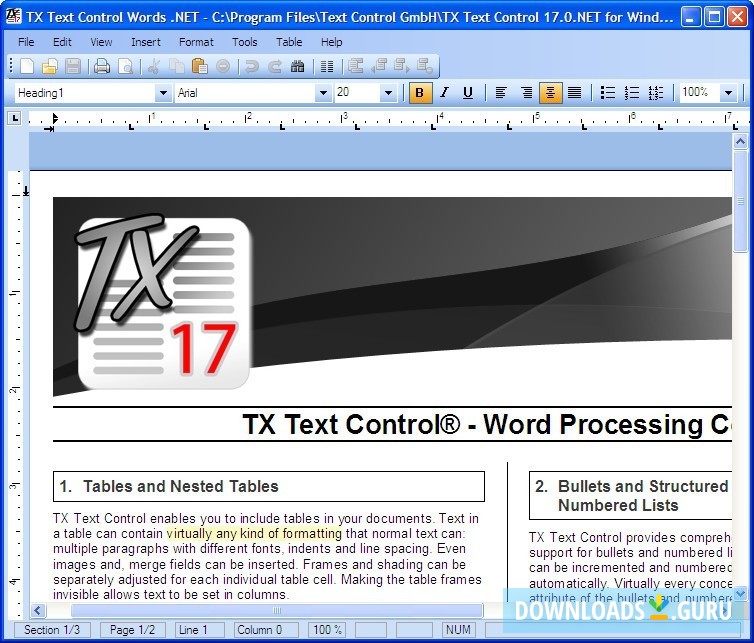Click the vertical scrollbar up arrow
Screen dimensions: 754x643
740,141
